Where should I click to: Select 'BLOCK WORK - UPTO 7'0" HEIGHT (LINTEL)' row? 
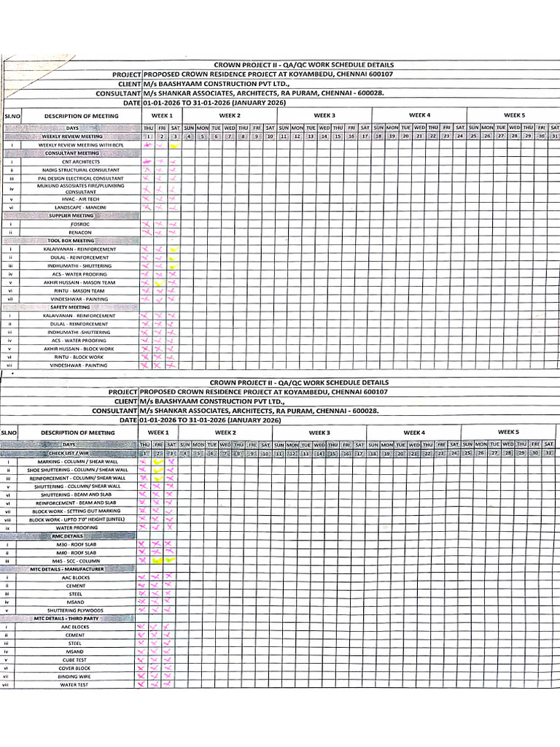pyautogui.click(x=77, y=519)
